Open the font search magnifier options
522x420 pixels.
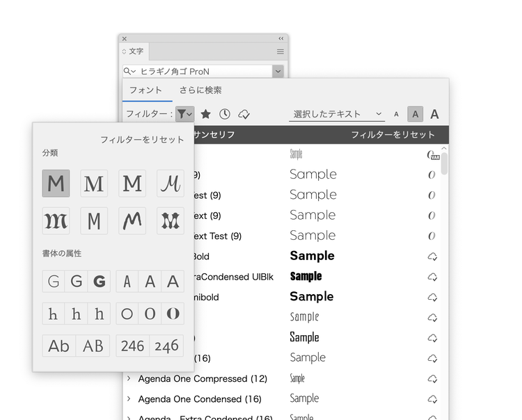point(129,71)
